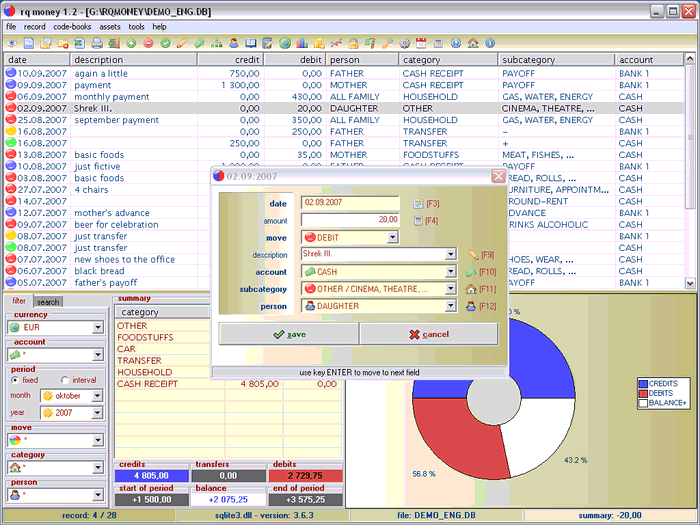
Task: Click the save button
Action: [288, 334]
